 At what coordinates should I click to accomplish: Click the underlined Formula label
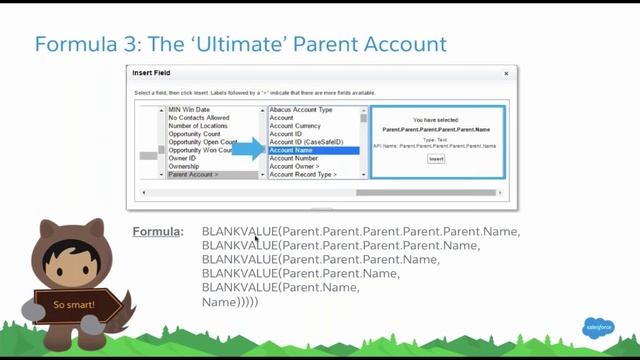click(158, 231)
